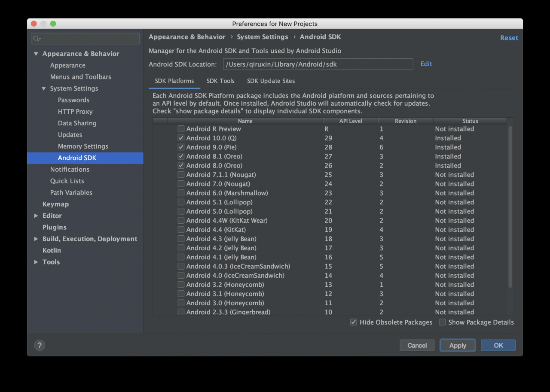Viewport: 550px width, 392px height.
Task: Open Quick Lists settings
Action: point(67,181)
